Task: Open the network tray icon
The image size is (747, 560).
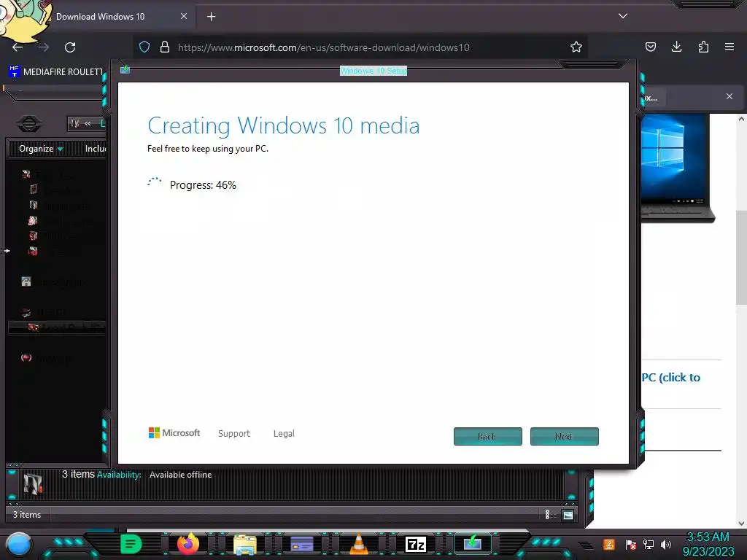Action: [x=649, y=544]
